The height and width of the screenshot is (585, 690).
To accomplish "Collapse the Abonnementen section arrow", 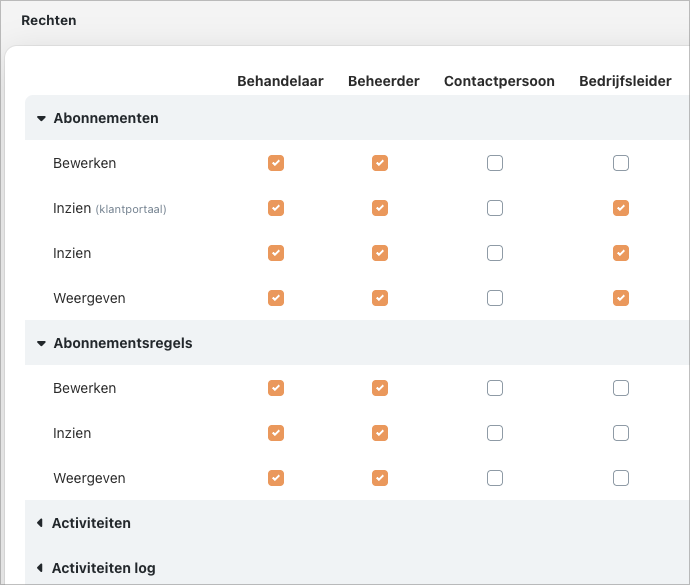I will coord(41,118).
